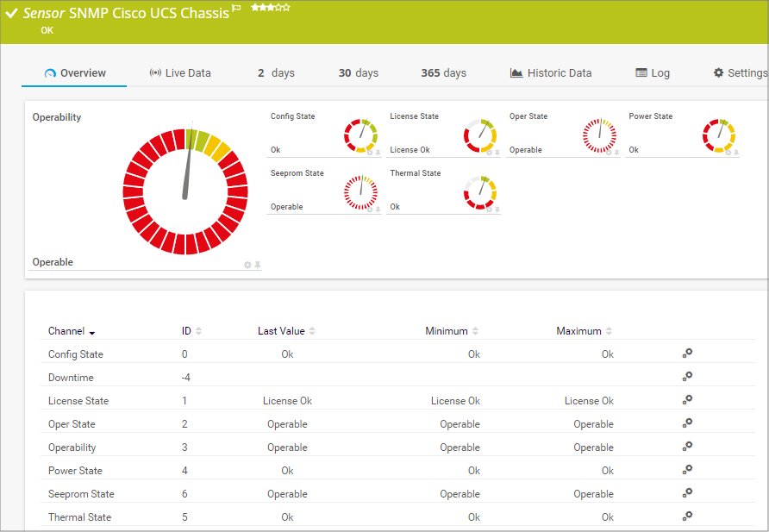Sort table by ID column
Screen dimensions: 769x532
(191, 331)
